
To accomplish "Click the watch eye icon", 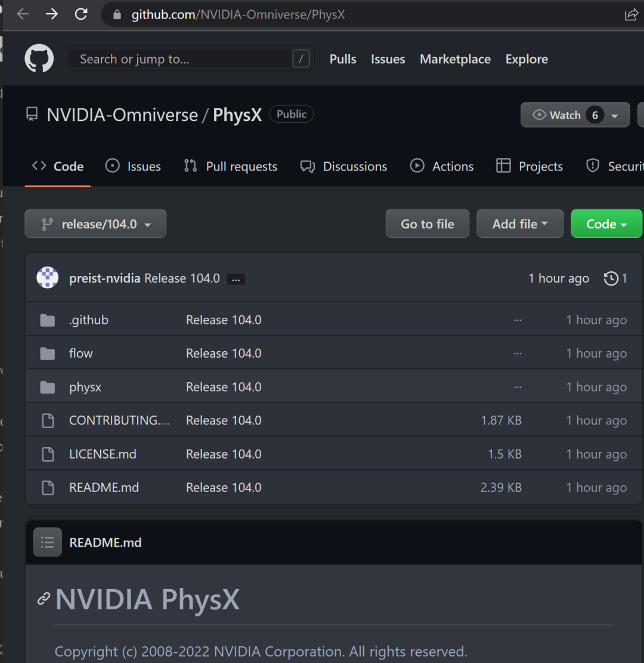I will coord(540,114).
